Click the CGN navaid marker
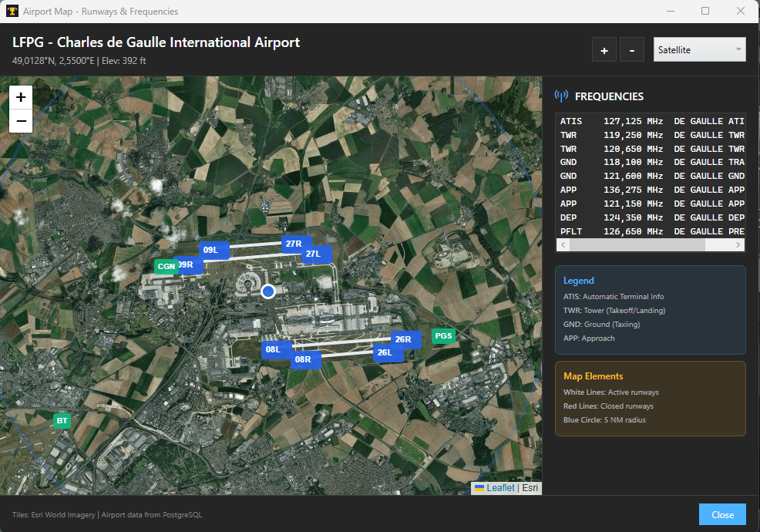 (x=166, y=266)
